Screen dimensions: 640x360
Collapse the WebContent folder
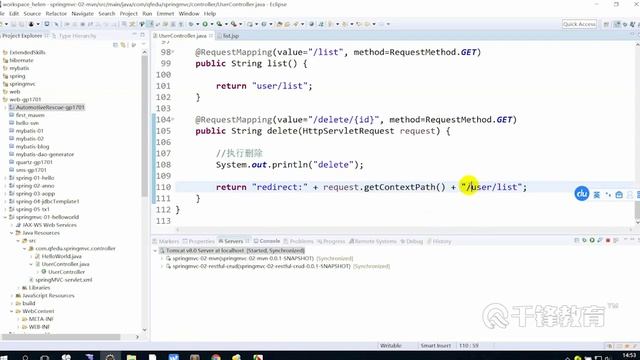(x=12, y=311)
